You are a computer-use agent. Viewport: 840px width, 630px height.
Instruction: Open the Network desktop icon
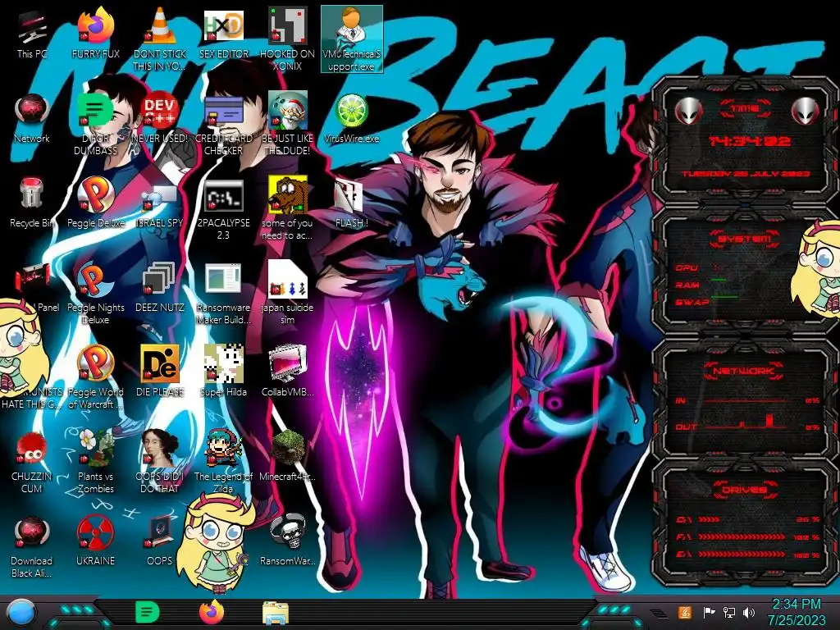pyautogui.click(x=32, y=119)
